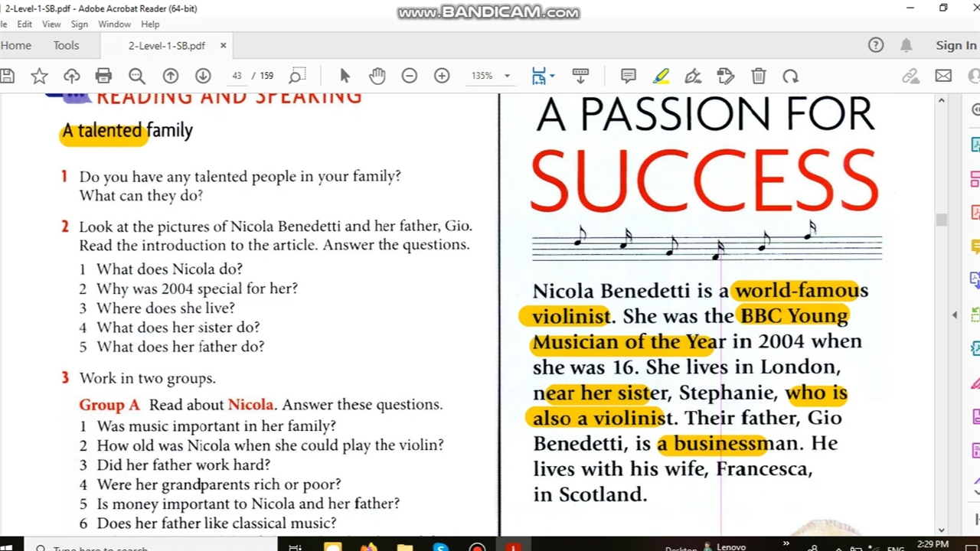Add a sticky note comment

click(629, 76)
